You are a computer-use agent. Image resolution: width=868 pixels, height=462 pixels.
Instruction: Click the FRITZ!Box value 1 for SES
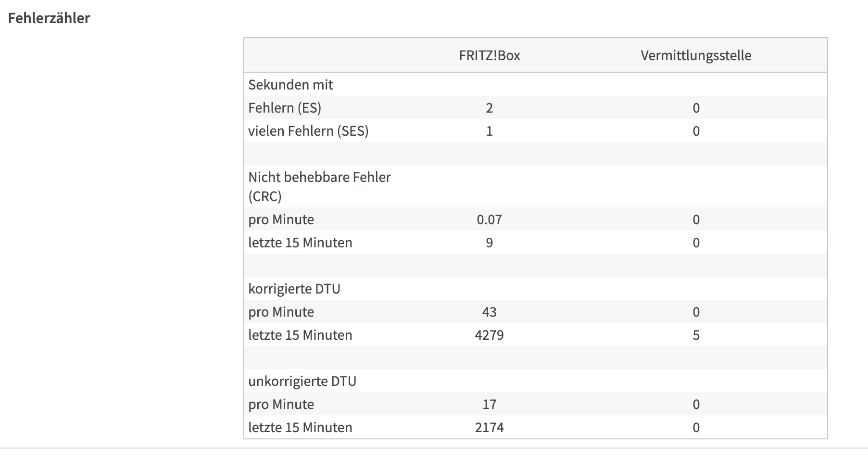[489, 131]
